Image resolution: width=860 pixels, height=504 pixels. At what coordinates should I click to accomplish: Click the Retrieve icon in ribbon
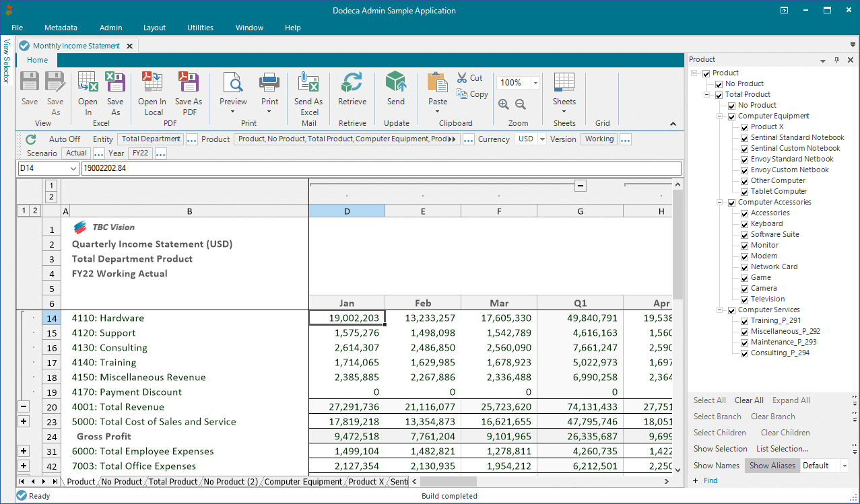click(352, 83)
